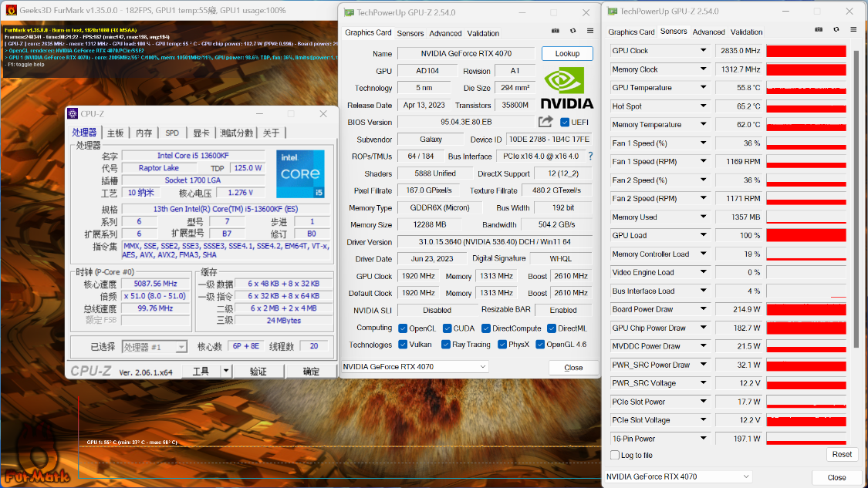
Task: Click the refresh icon in GPU-Z Graphics Card window
Action: click(572, 31)
